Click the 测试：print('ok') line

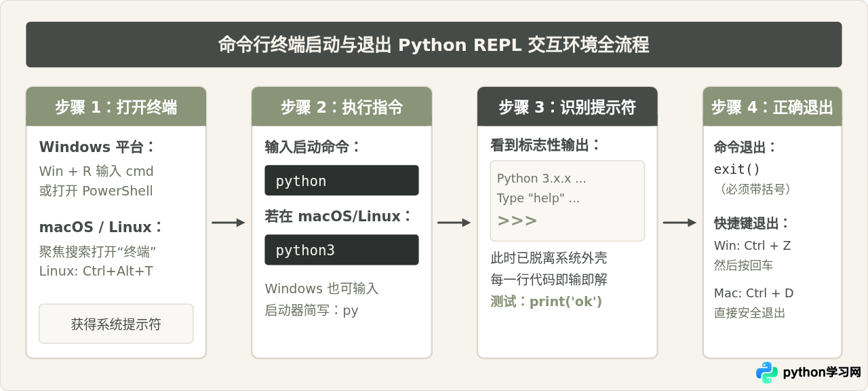point(547,301)
